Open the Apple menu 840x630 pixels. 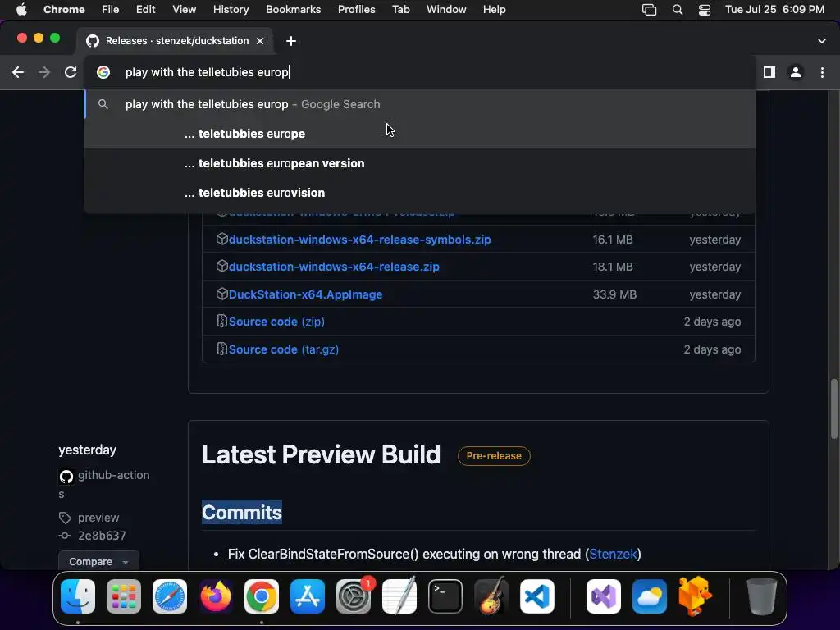click(21, 10)
